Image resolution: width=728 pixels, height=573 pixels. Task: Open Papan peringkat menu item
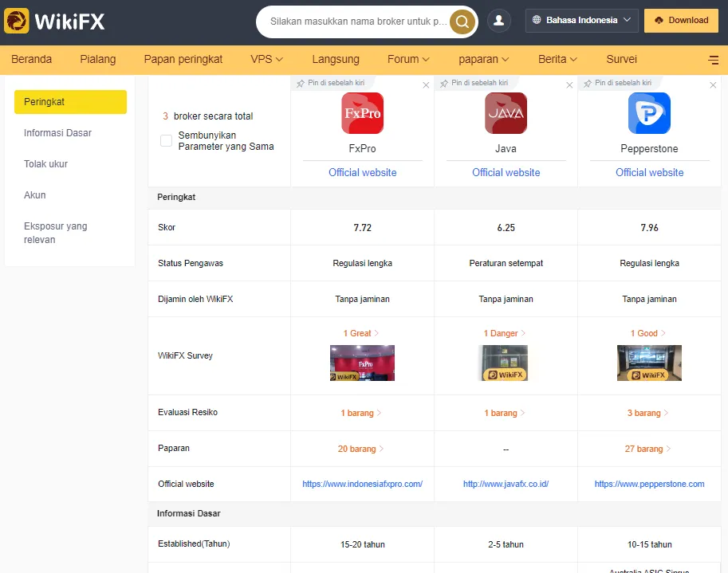183,60
